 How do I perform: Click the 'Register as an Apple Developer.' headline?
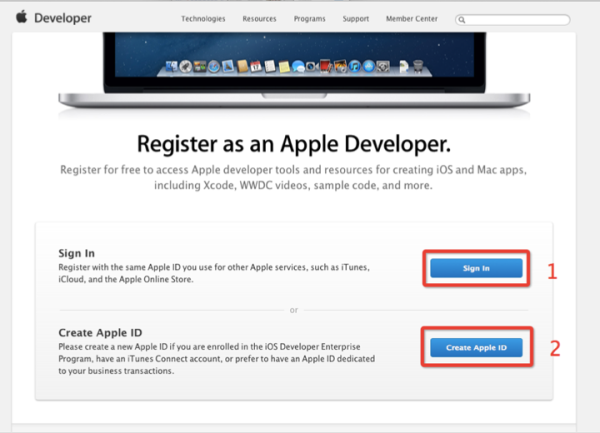[294, 144]
